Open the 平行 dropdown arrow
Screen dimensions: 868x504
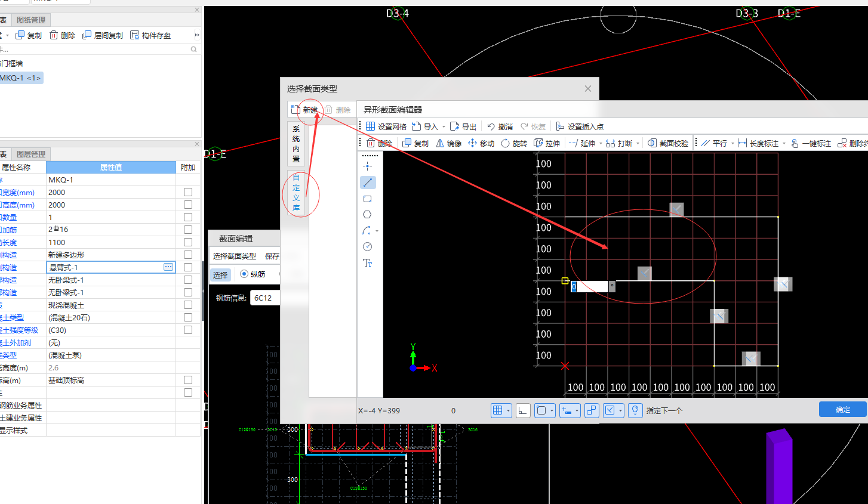[732, 143]
